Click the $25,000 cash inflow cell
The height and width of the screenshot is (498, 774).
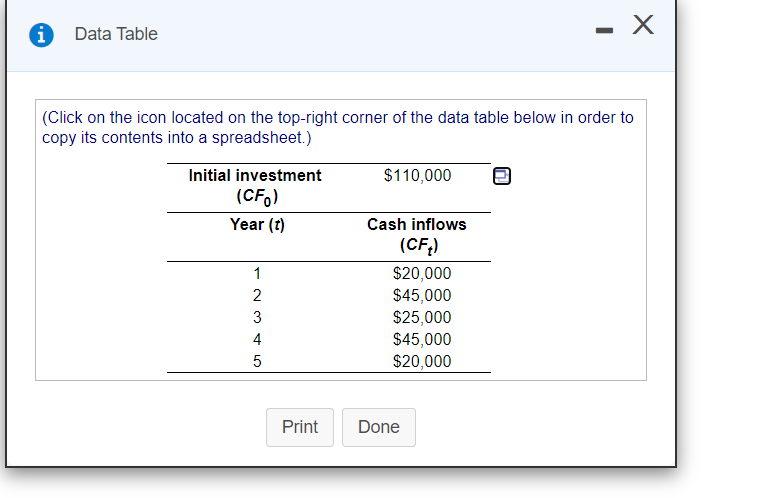pyautogui.click(x=423, y=318)
